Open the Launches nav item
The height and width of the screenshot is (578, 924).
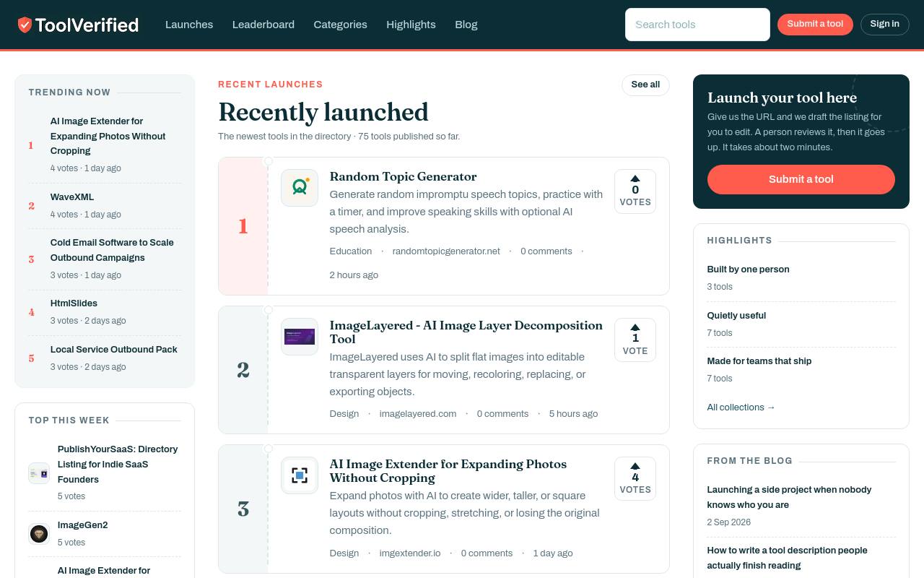point(189,25)
